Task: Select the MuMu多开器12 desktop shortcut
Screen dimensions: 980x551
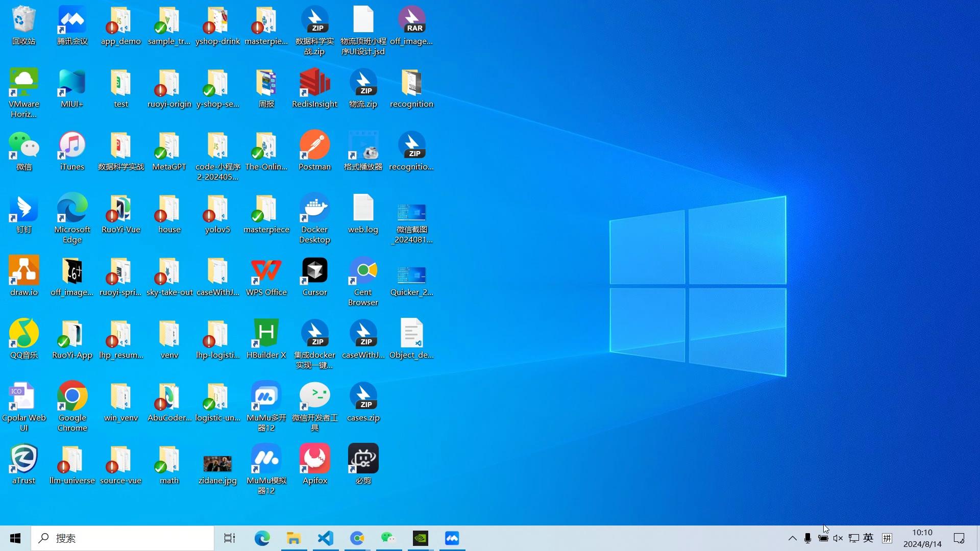Action: pos(266,407)
